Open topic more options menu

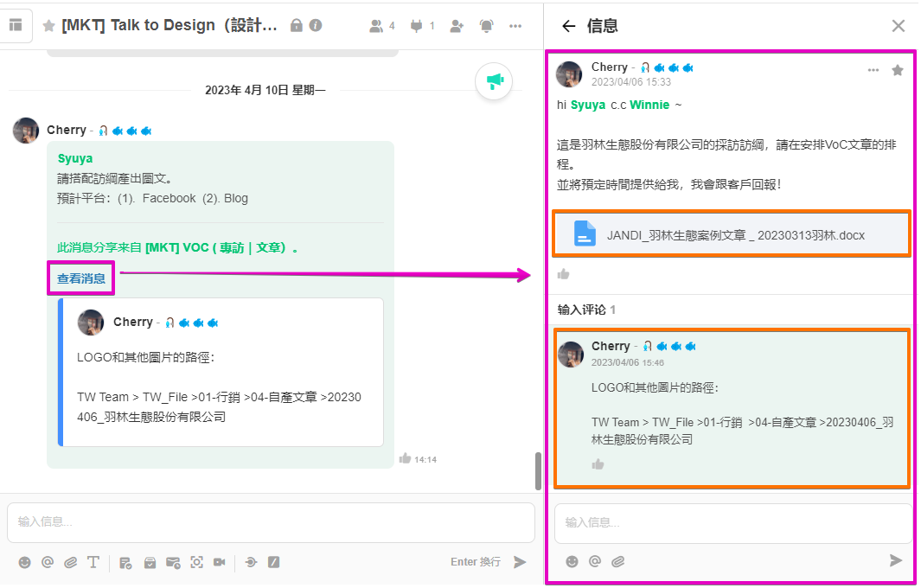tap(515, 26)
